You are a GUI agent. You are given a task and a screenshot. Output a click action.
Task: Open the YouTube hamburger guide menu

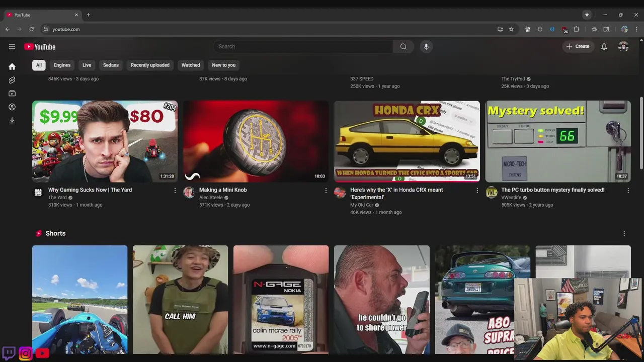click(12, 46)
